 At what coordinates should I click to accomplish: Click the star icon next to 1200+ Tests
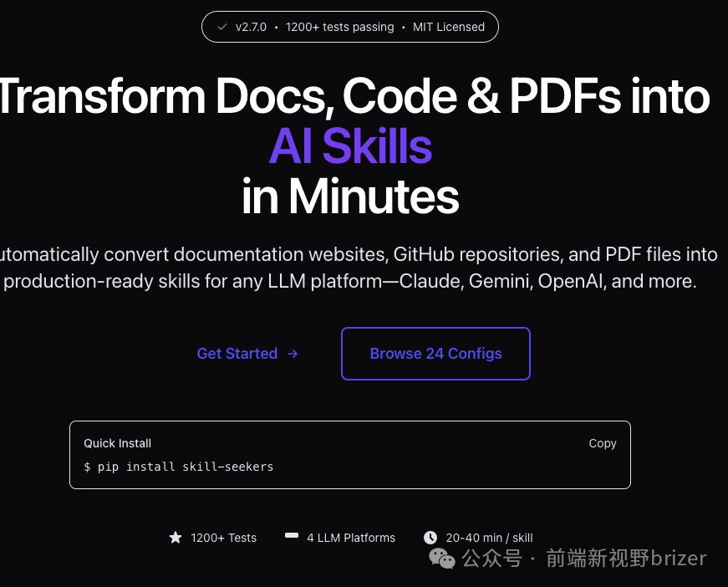point(176,538)
